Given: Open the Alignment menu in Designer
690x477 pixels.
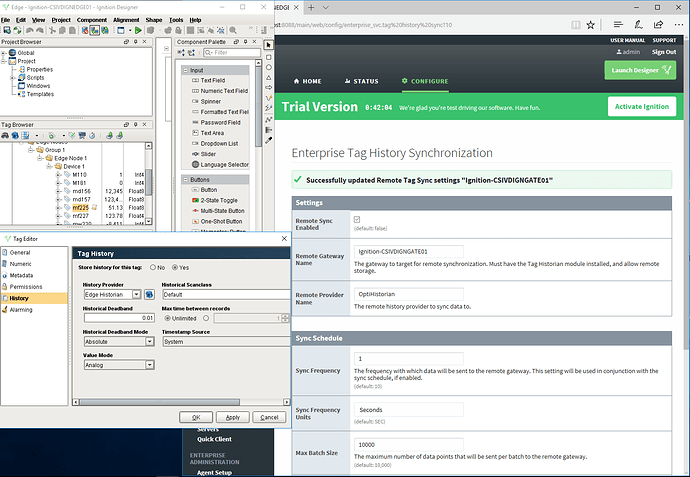Looking at the screenshot, I should (x=126, y=20).
